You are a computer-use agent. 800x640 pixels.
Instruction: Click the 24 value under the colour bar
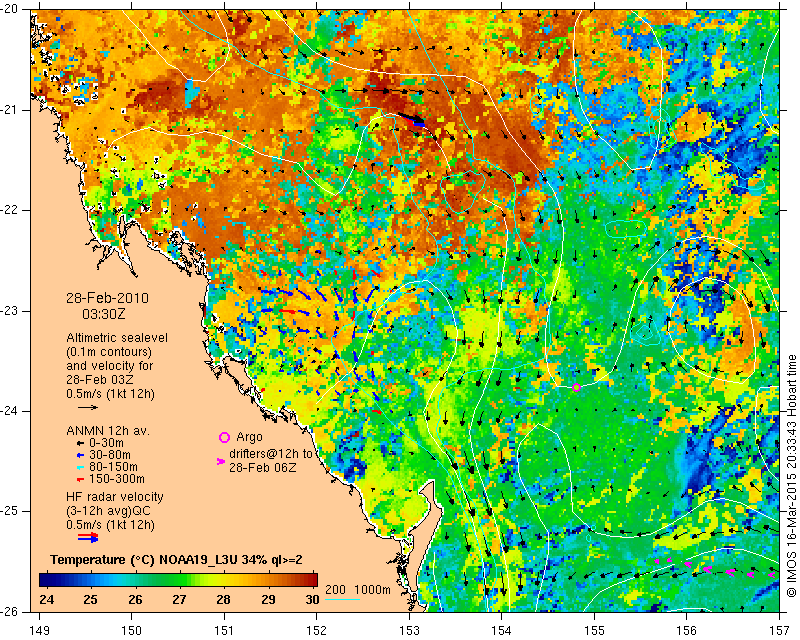coord(46,599)
